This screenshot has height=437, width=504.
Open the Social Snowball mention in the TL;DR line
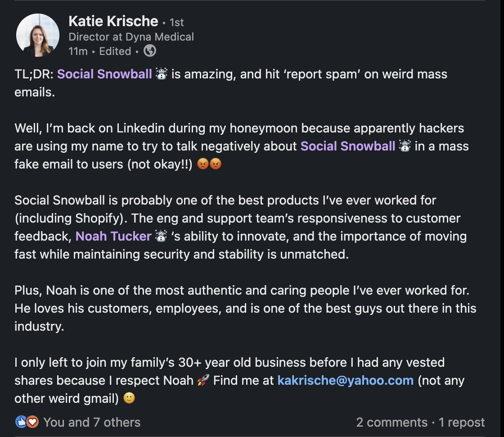pos(104,74)
